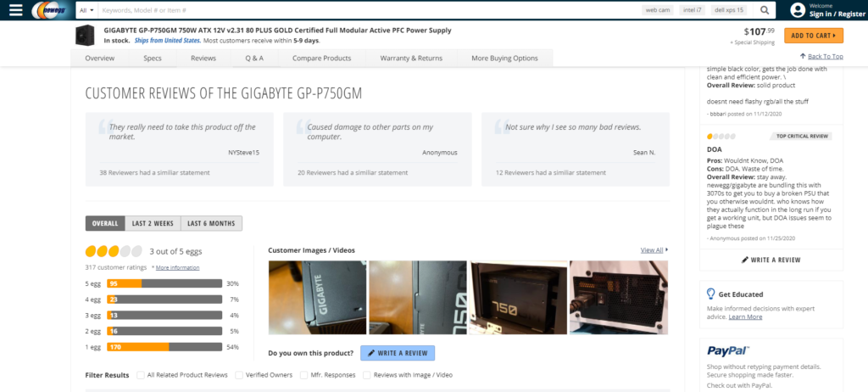This screenshot has width=868, height=392.
Task: Open the hamburger menu icon
Action: click(x=16, y=10)
